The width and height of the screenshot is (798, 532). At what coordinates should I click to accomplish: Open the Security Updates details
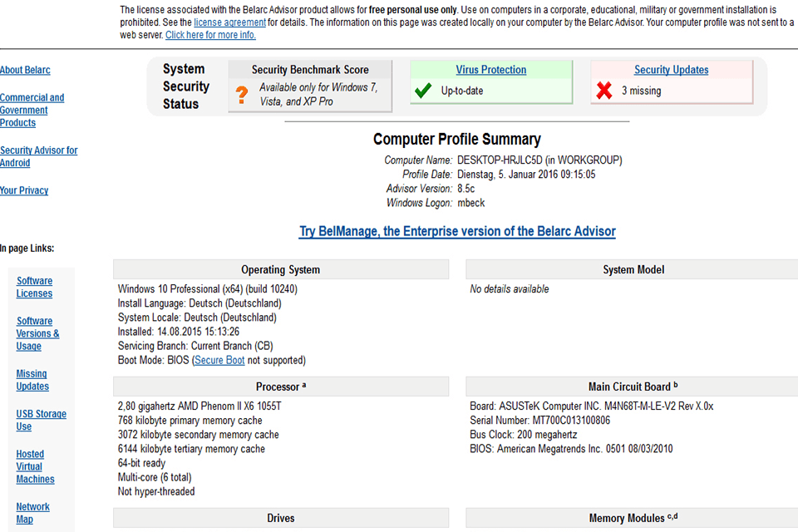(671, 70)
